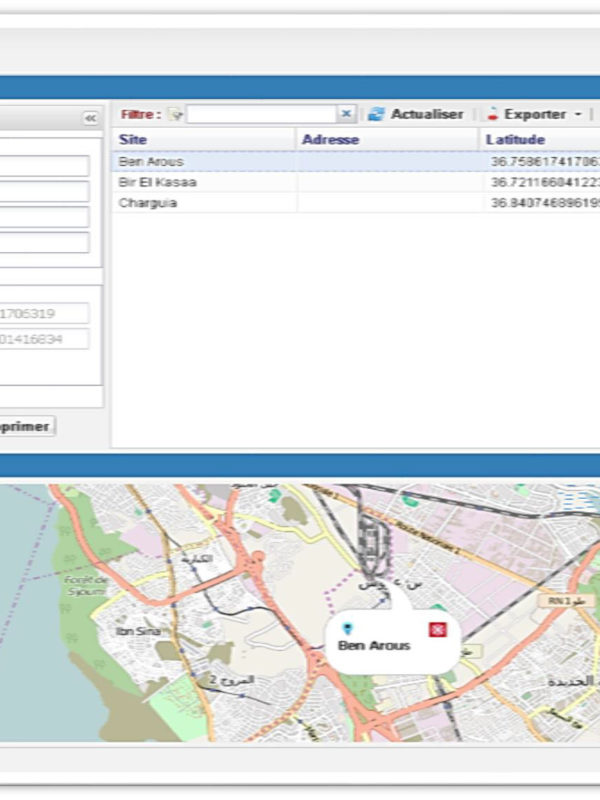Click the Actualiser refresh icon
Screen dimensions: 600x800
pyautogui.click(x=376, y=114)
